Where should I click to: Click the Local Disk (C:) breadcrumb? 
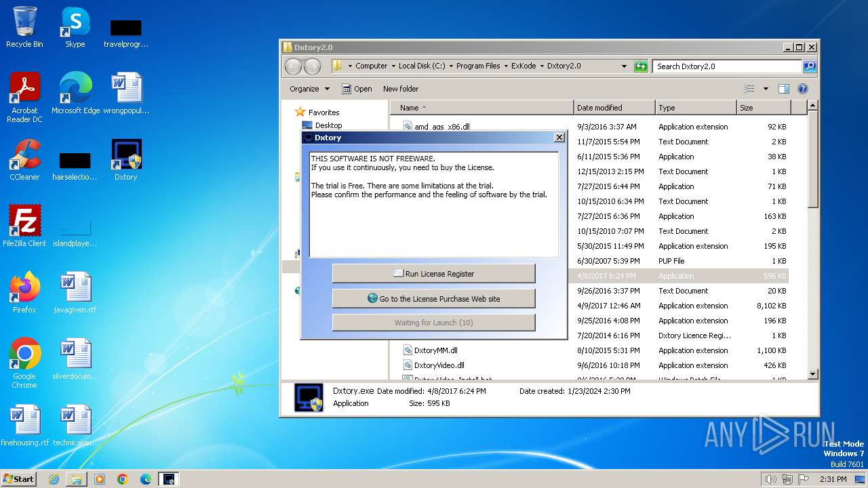422,66
